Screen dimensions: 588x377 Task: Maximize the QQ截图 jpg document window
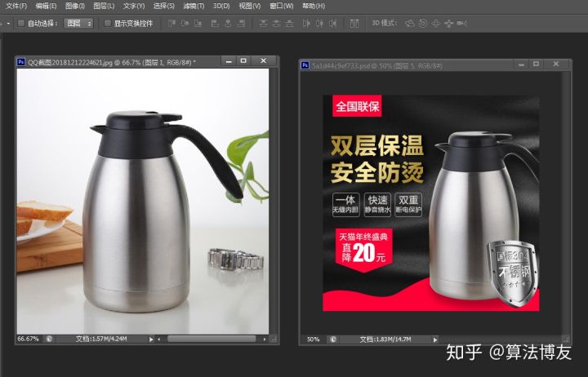[x=243, y=60]
